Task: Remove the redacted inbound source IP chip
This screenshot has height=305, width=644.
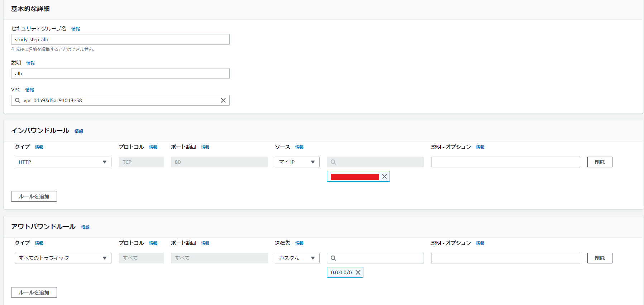Action: pos(385,176)
